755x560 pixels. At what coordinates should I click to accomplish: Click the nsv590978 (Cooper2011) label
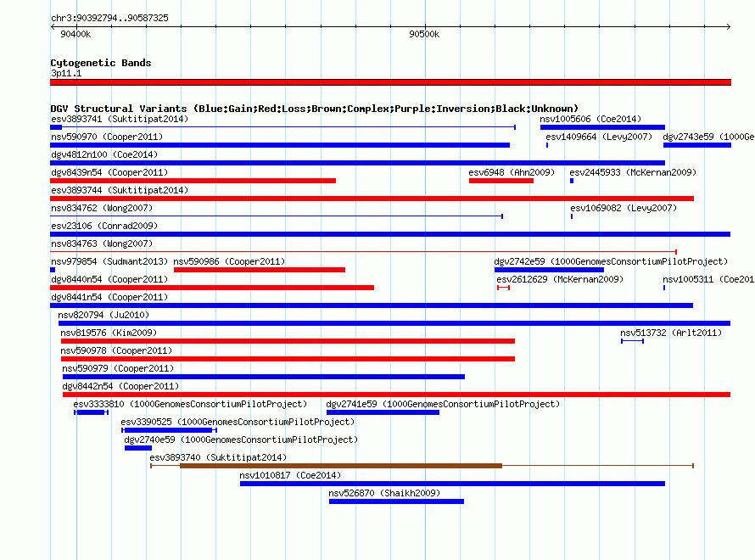tap(116, 350)
